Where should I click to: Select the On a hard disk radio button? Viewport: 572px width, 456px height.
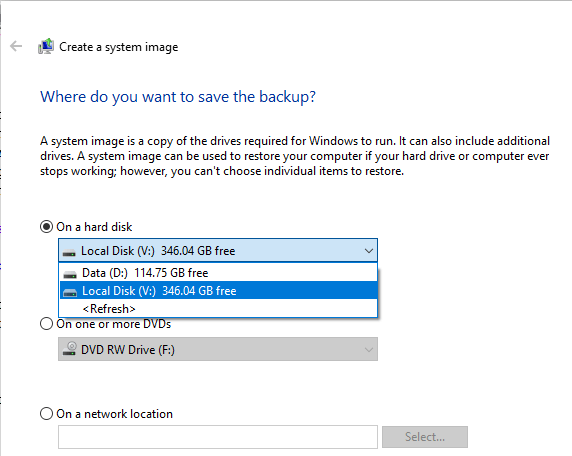pyautogui.click(x=46, y=227)
